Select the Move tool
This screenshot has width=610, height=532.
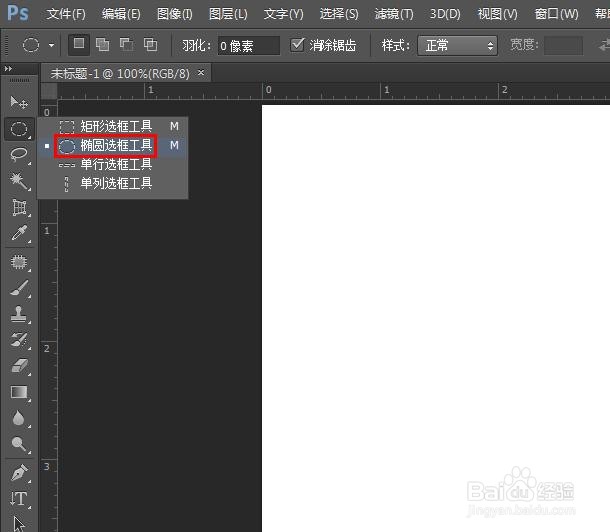tap(19, 103)
